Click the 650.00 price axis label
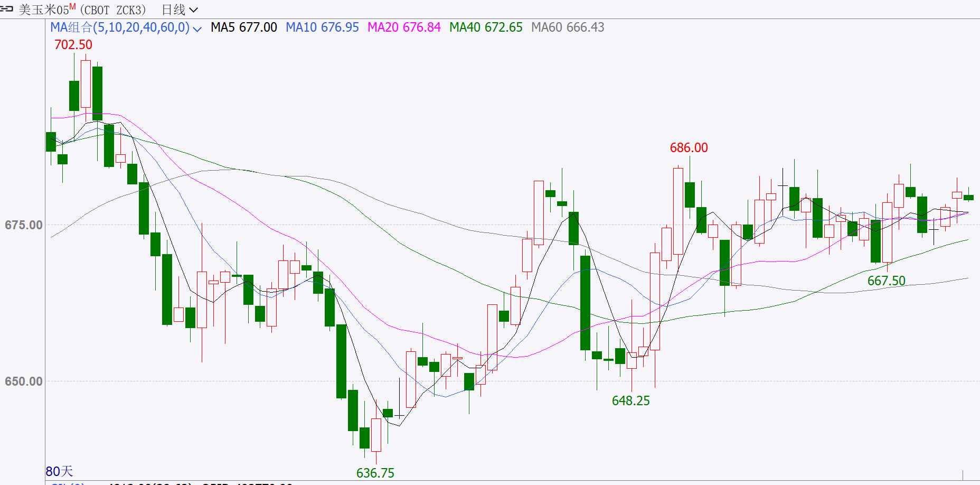 pos(24,381)
